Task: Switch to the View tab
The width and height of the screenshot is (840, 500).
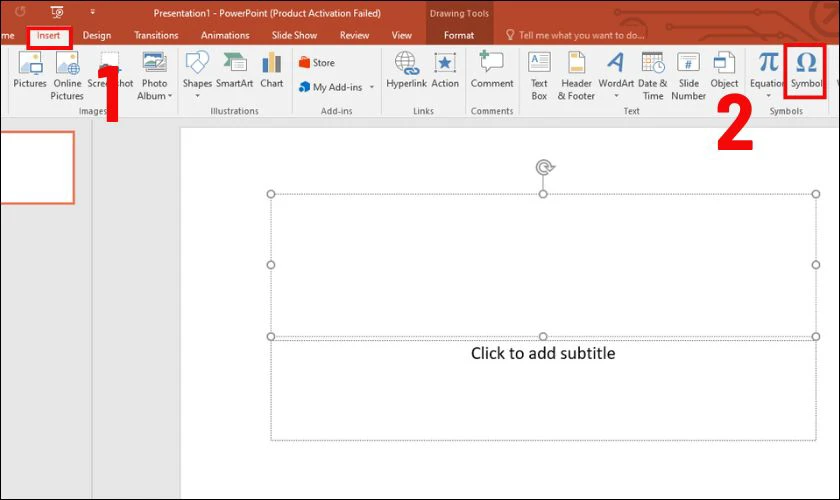Action: coord(401,35)
